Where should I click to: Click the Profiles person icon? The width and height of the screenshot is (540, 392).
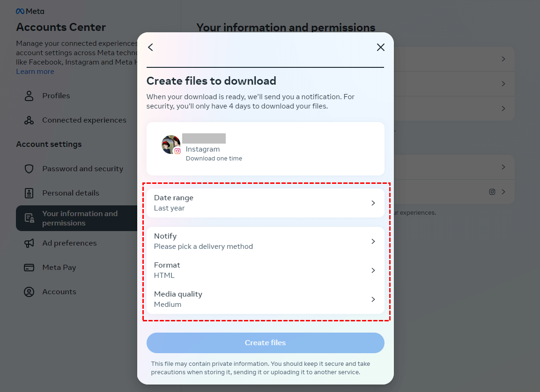click(29, 96)
